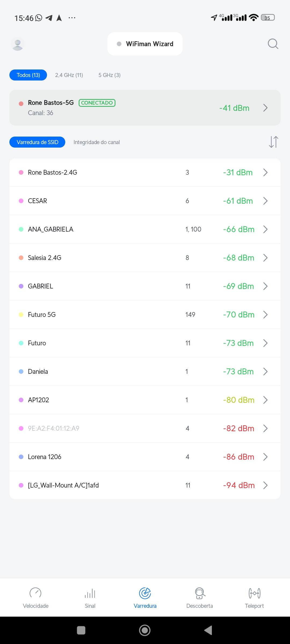Open the Sinal signal bars icon
The height and width of the screenshot is (644, 290).
click(90, 593)
